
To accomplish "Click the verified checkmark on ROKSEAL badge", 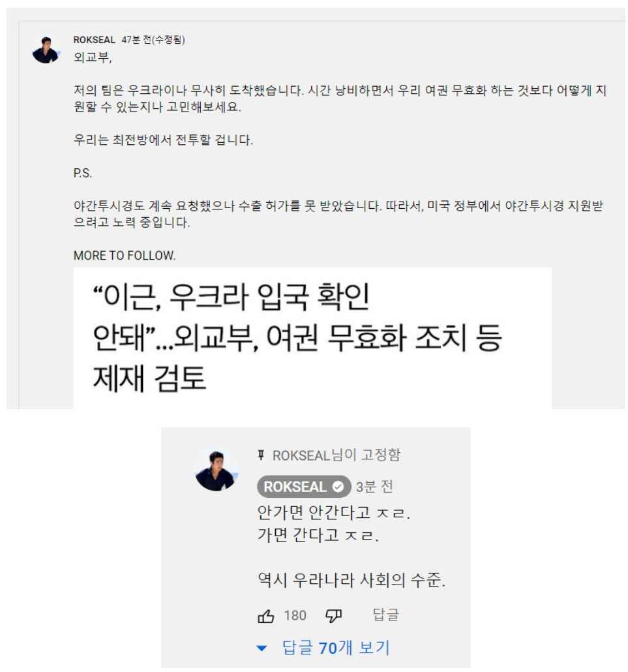I will [338, 487].
